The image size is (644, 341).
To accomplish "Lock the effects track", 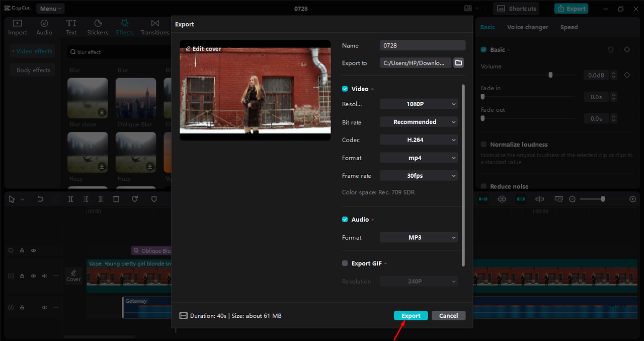I will tap(22, 250).
